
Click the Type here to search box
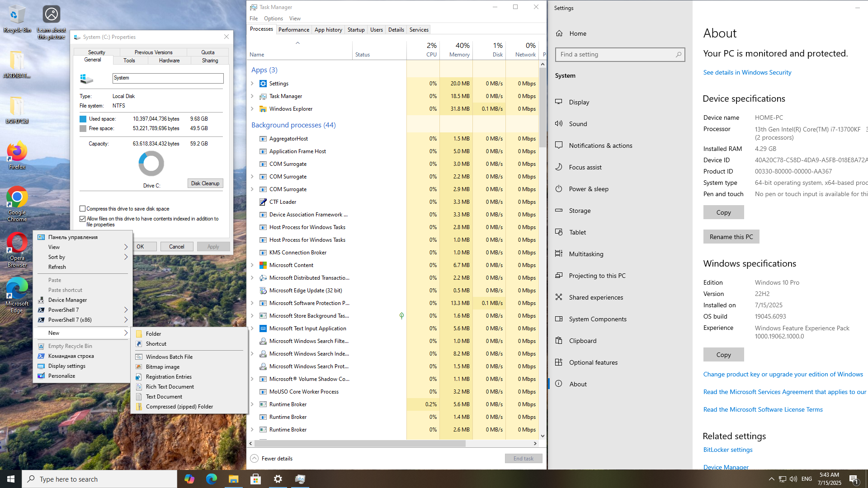click(99, 479)
